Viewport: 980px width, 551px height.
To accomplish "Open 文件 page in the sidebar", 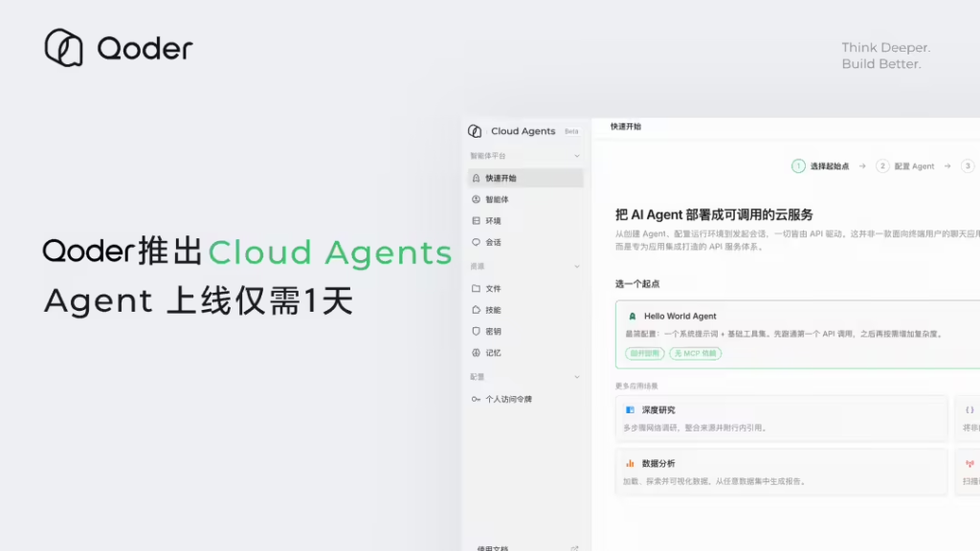I will pyautogui.click(x=525, y=289).
